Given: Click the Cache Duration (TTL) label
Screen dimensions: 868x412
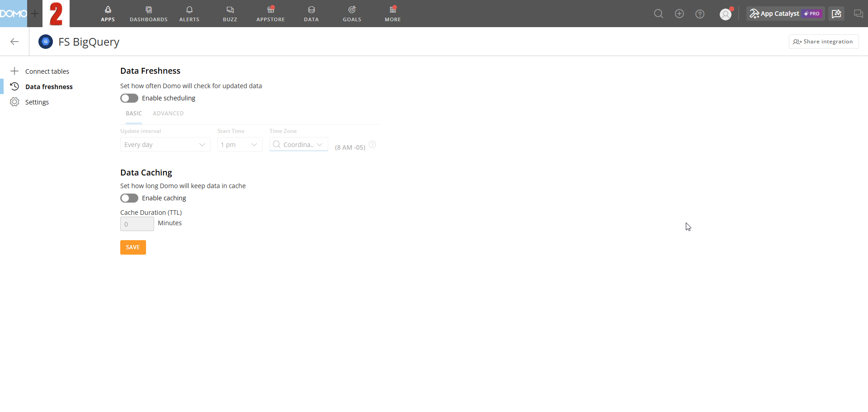Looking at the screenshot, I should point(151,213).
